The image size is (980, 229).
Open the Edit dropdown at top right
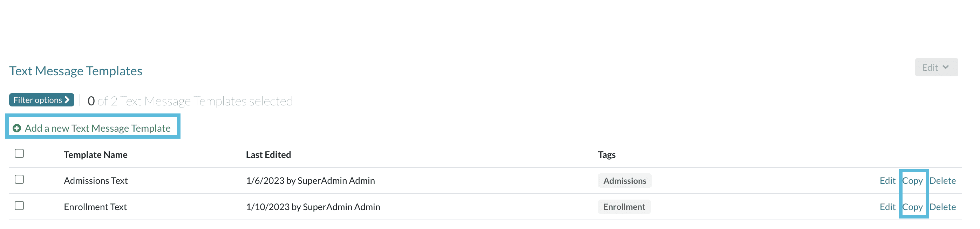[x=936, y=68]
